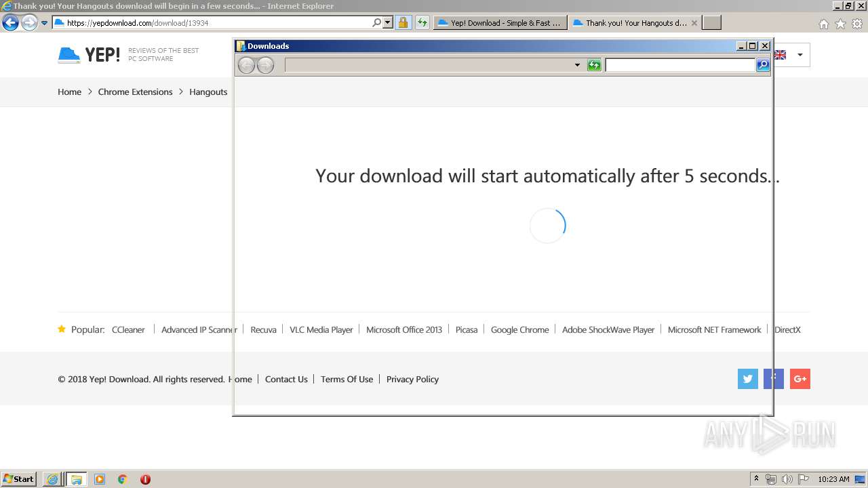Open a new tab in Internet Explorer
Screen dimensions: 868x488
711,22
